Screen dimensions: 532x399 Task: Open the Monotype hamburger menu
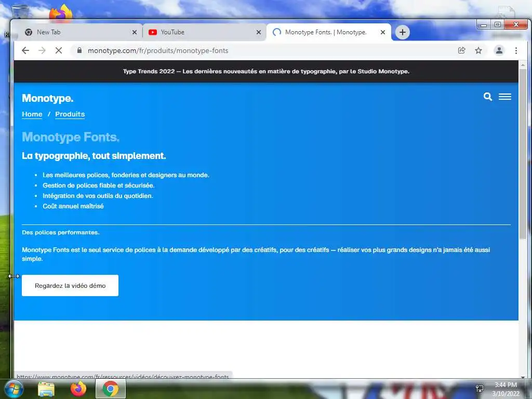coord(505,97)
